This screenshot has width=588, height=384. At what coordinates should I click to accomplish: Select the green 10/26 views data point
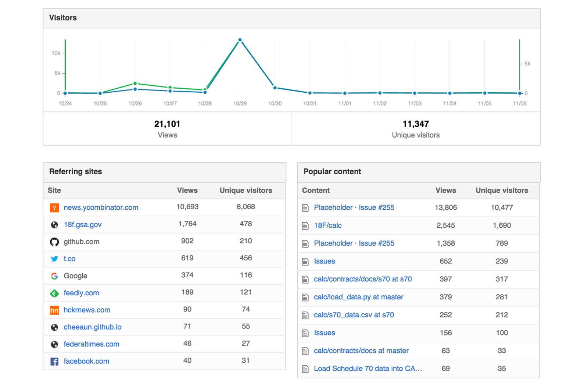pos(135,83)
